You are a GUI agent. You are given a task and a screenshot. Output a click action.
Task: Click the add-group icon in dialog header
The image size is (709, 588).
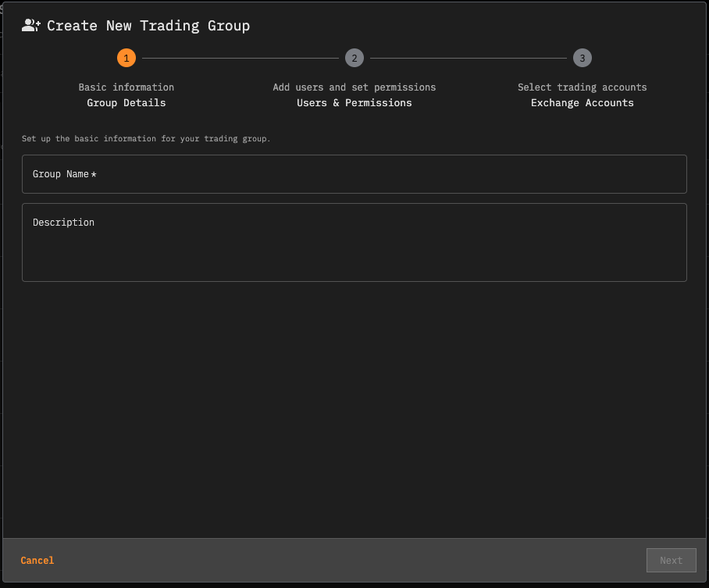(30, 26)
